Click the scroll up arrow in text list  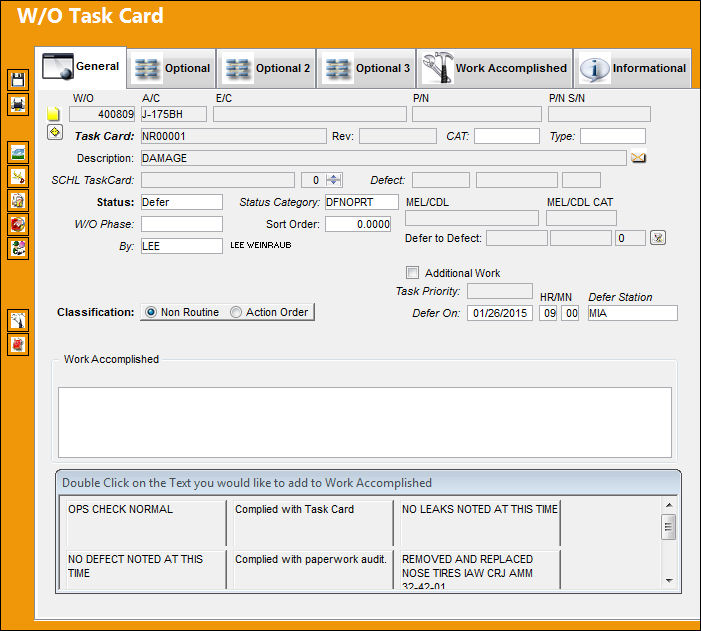[669, 505]
